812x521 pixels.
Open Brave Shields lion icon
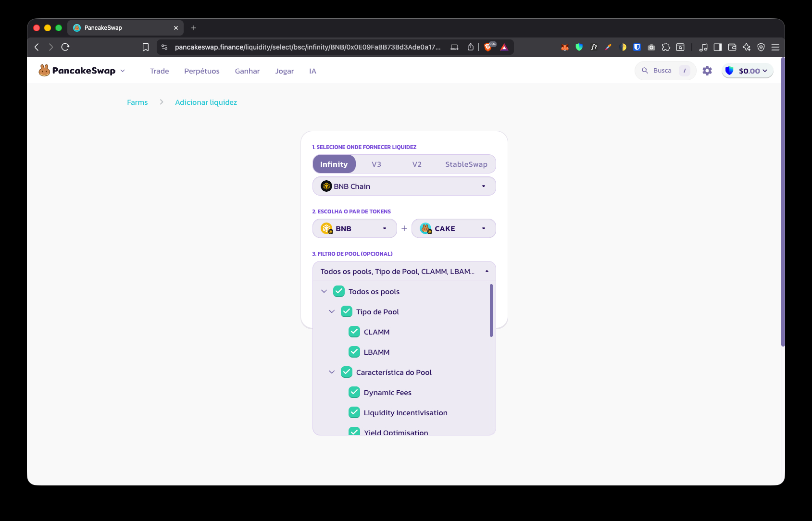[488, 47]
